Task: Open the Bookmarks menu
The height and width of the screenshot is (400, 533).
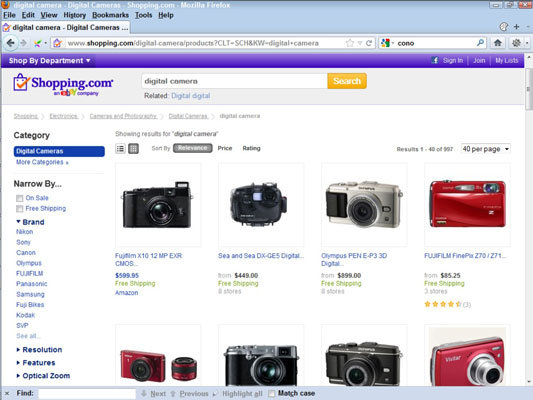Action: [110, 15]
